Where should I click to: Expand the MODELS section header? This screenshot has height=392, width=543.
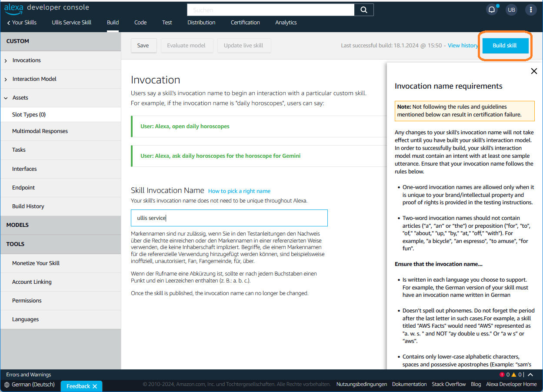pyautogui.click(x=60, y=225)
